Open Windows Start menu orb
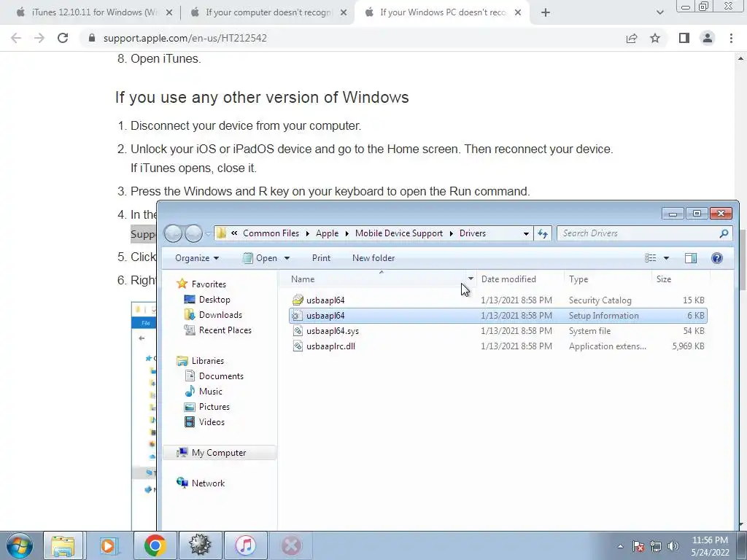This screenshot has height=560, width=747. [20, 545]
